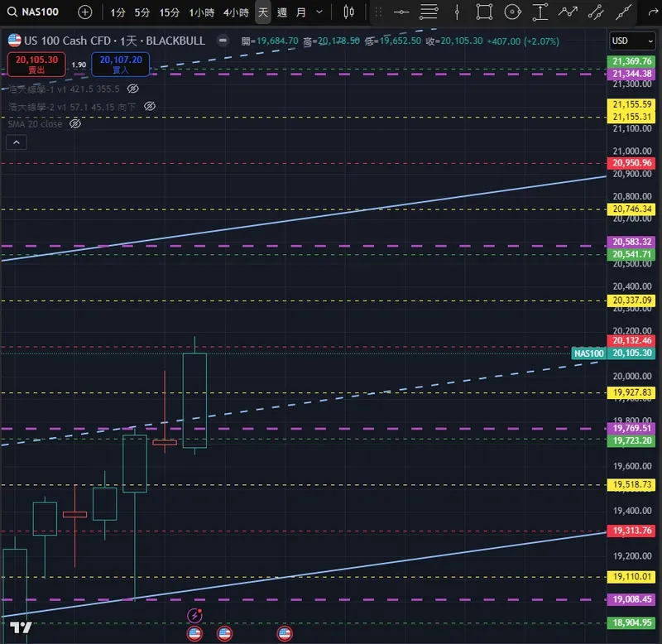Toggle visibility of SMA 20 close indicator
The image size is (662, 644).
[75, 123]
